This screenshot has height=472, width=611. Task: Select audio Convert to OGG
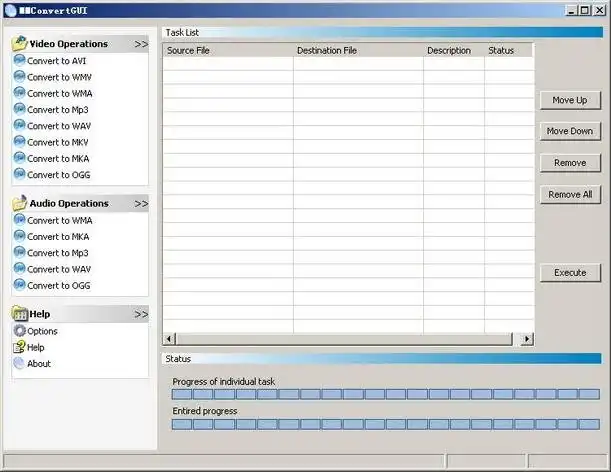point(58,285)
